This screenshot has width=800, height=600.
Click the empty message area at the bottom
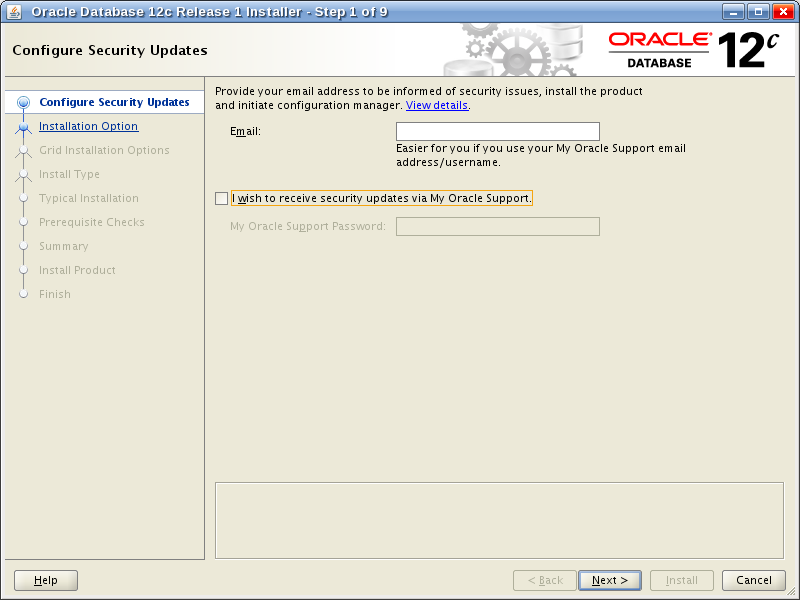tap(499, 520)
